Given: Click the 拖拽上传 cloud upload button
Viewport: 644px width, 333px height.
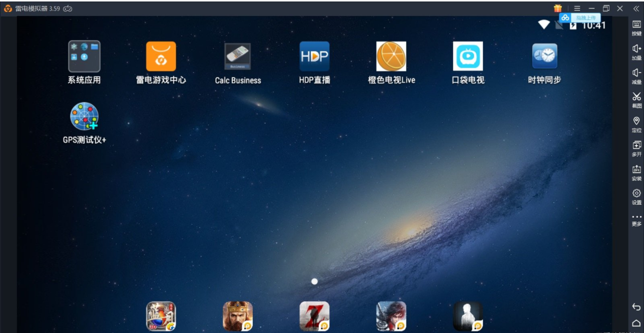Looking at the screenshot, I should [580, 17].
